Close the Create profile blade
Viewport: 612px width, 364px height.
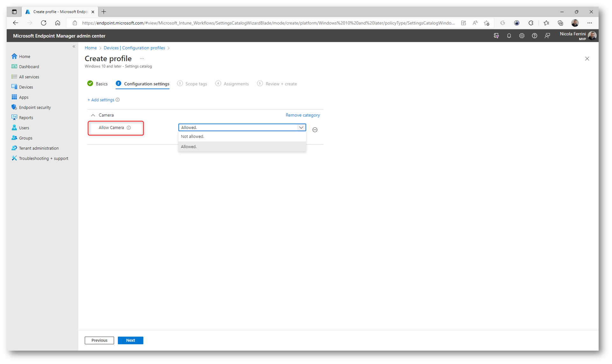click(x=587, y=59)
